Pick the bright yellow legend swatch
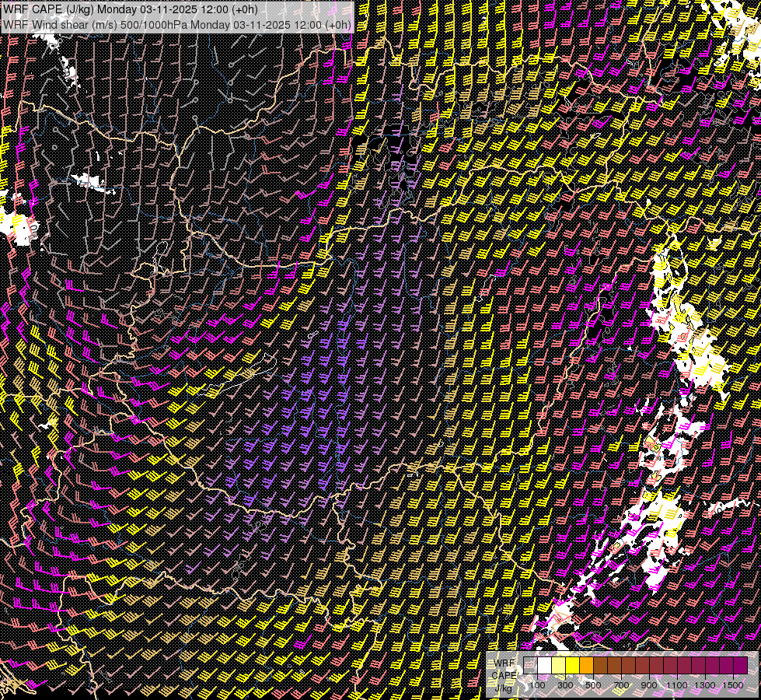761x700 pixels. pos(572,665)
